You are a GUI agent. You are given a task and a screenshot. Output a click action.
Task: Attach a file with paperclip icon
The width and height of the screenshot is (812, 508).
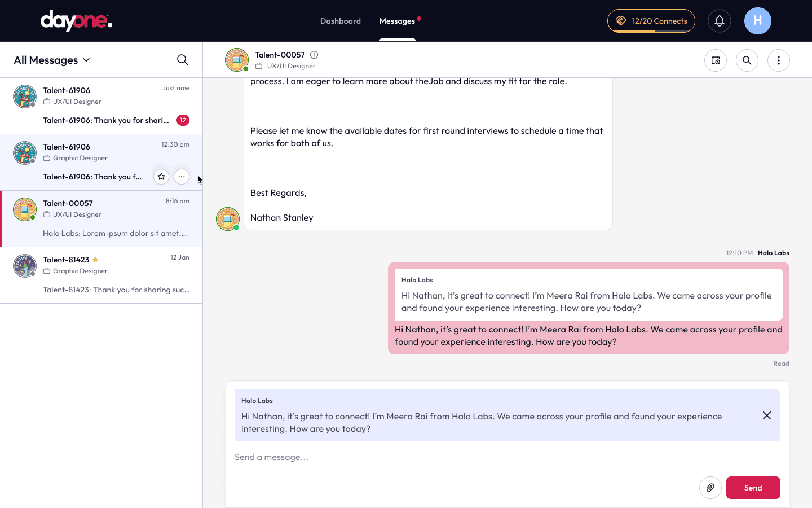tap(710, 488)
